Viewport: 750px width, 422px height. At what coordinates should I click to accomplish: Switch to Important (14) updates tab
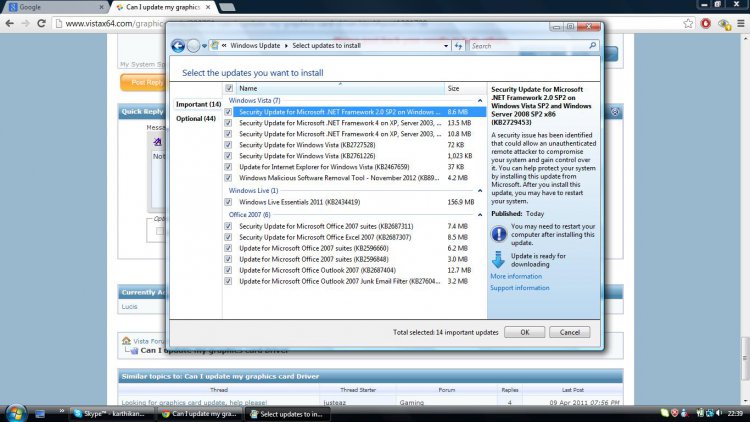198,104
